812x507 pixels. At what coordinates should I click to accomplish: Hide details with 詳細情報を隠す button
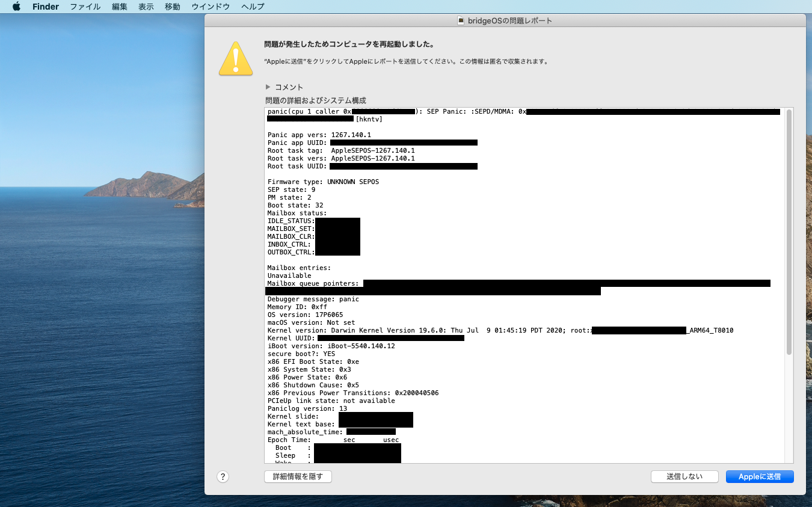pyautogui.click(x=298, y=476)
